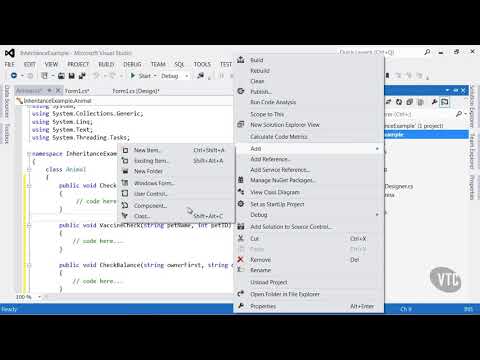
Task: Click the Properties wrench in Solution Explorer toolbar
Action: (x=434, y=102)
